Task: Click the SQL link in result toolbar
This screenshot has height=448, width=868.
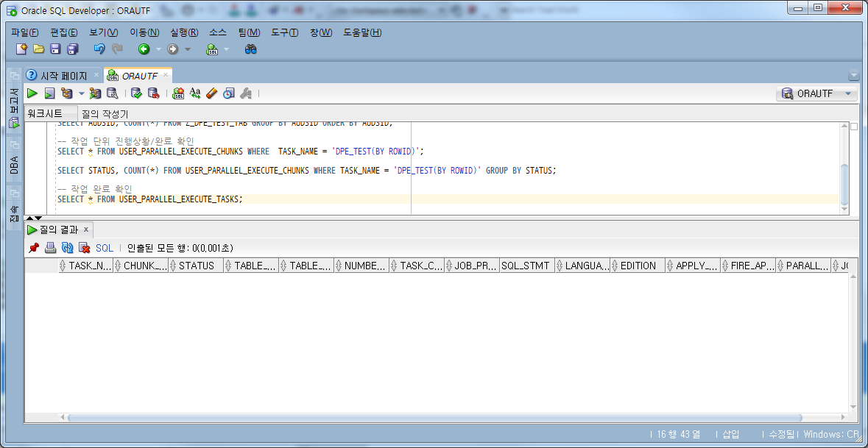Action: coord(104,248)
